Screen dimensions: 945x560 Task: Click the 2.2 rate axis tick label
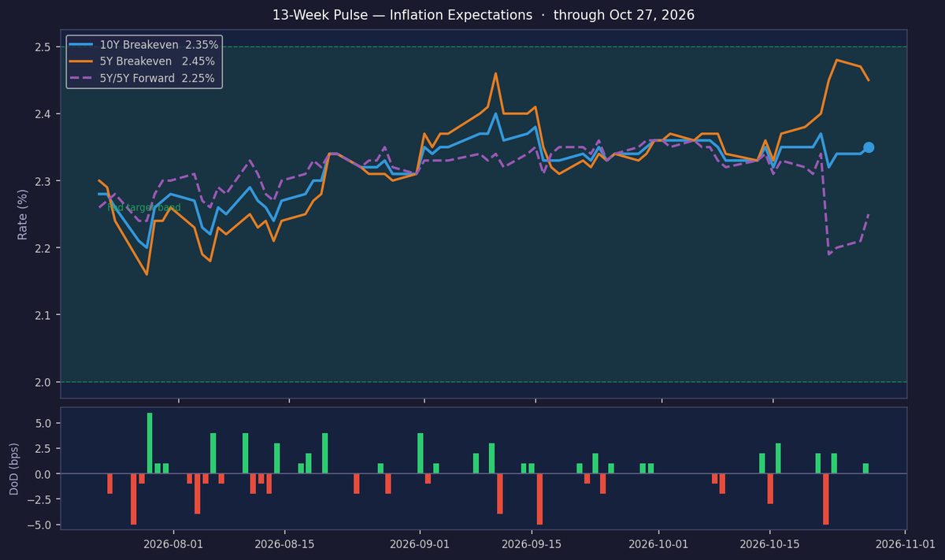point(45,248)
